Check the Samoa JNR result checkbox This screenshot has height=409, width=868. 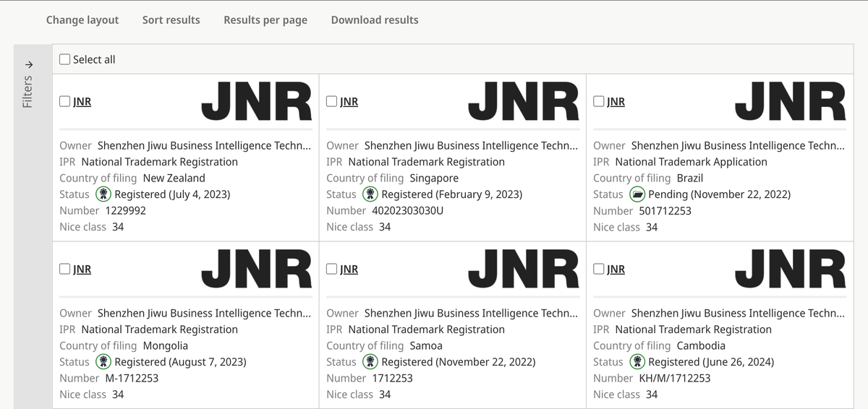[x=332, y=269]
